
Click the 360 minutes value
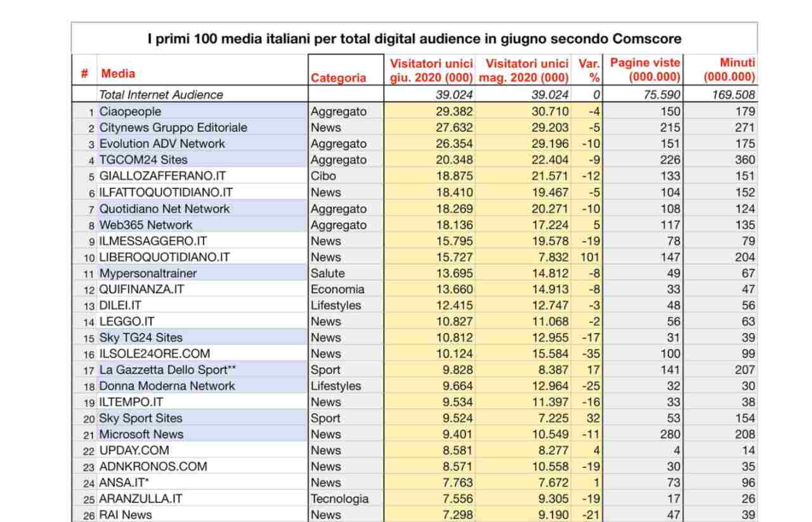click(745, 160)
